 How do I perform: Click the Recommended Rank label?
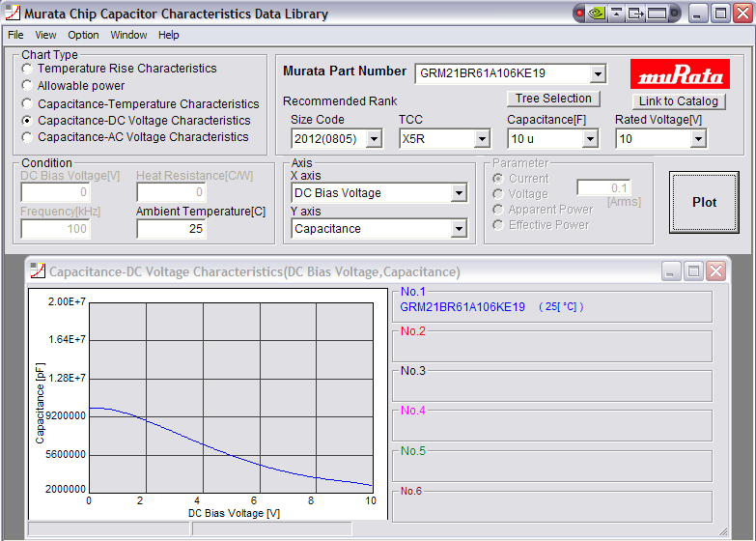[x=340, y=100]
